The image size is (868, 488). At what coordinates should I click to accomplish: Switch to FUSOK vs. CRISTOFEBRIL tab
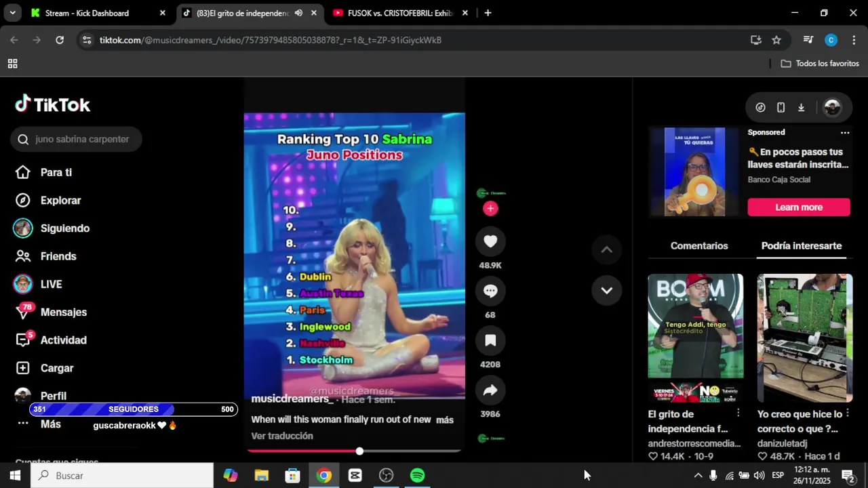[x=399, y=13]
